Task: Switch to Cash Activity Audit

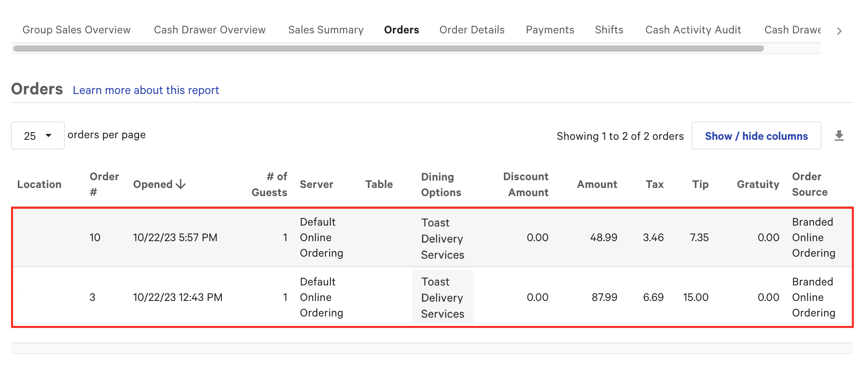Action: (x=693, y=30)
